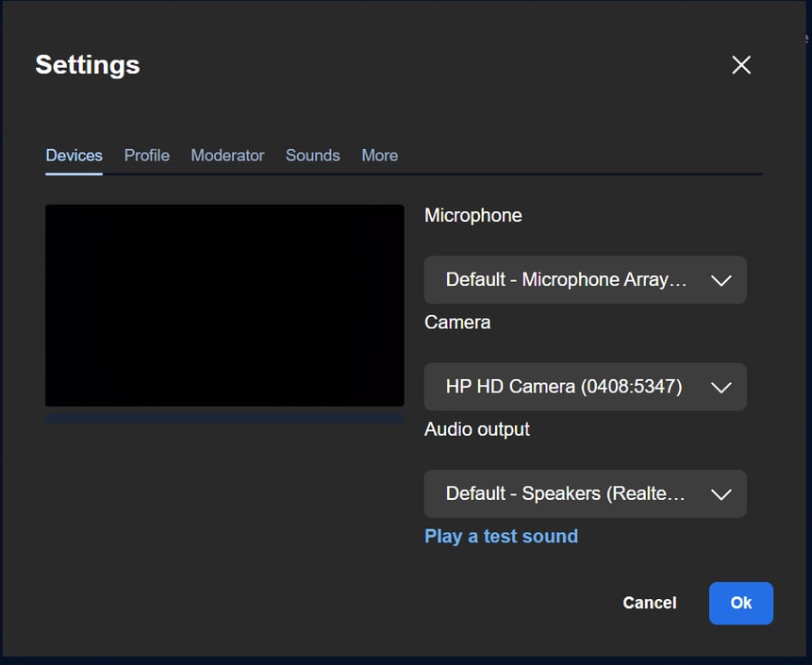Open the Sounds tab
The width and height of the screenshot is (812, 665).
click(x=312, y=156)
